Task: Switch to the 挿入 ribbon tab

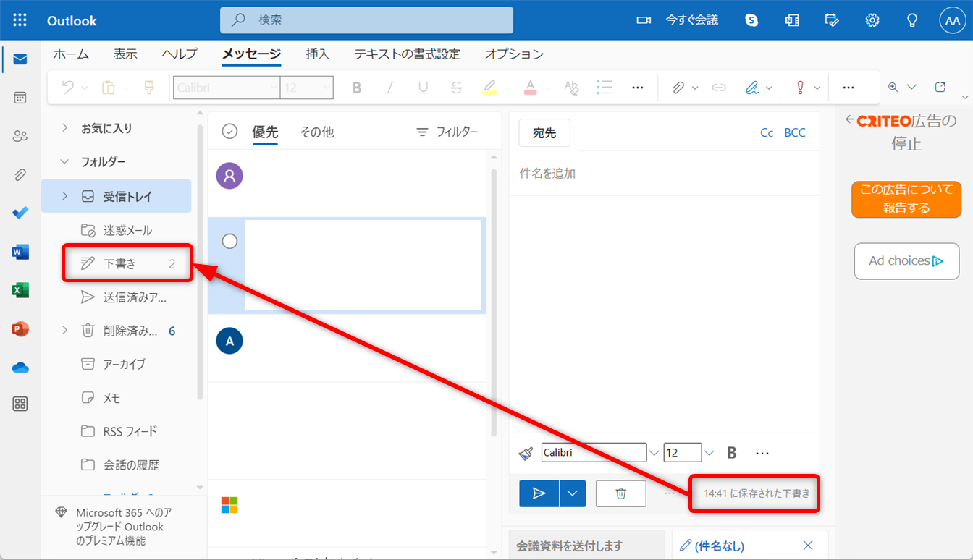Action: pyautogui.click(x=317, y=54)
